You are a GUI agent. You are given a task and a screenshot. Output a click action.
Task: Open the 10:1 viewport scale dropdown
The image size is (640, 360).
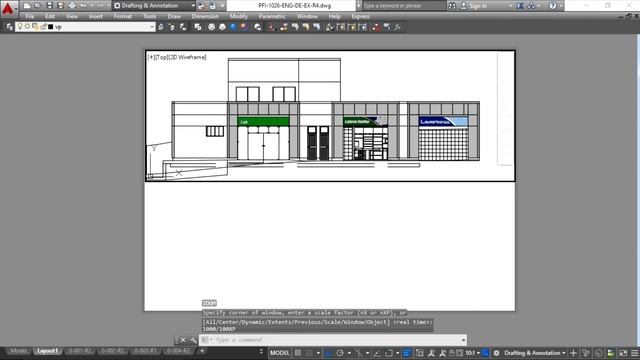click(x=472, y=353)
